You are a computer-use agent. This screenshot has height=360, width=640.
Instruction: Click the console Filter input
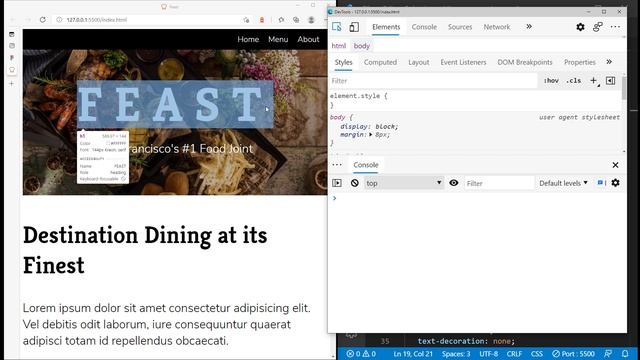coord(499,183)
